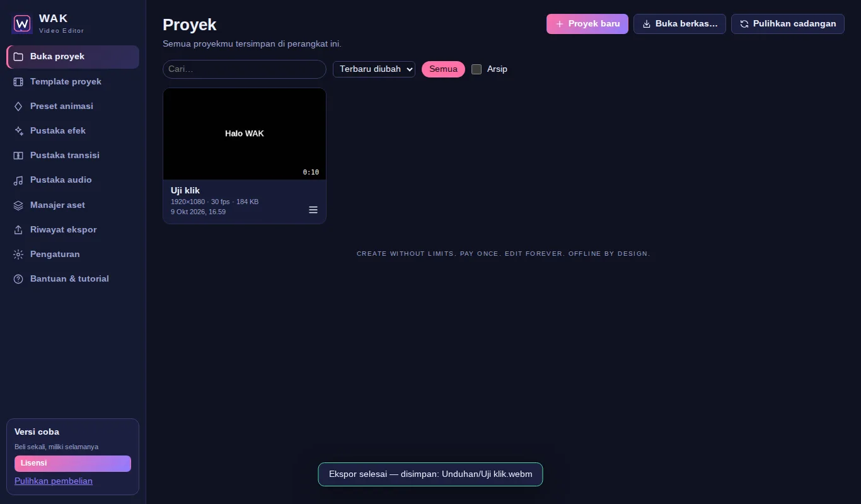Click the split-panel icon beside Pustaka transisi
Viewport: 861px width, 504px height.
pyautogui.click(x=18, y=156)
